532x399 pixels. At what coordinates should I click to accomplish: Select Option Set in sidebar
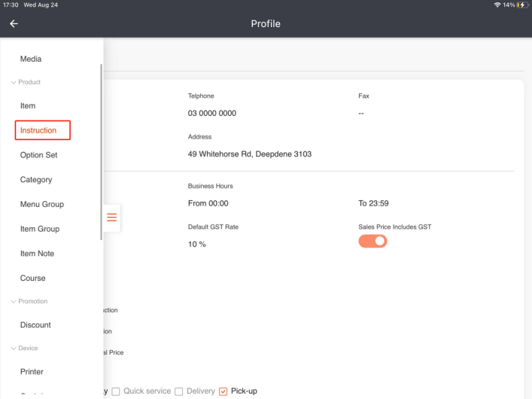[x=39, y=155]
